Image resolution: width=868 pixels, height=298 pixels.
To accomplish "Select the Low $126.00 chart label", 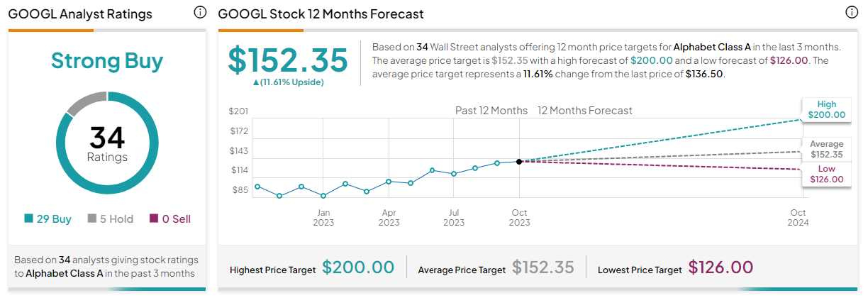I will point(826,174).
